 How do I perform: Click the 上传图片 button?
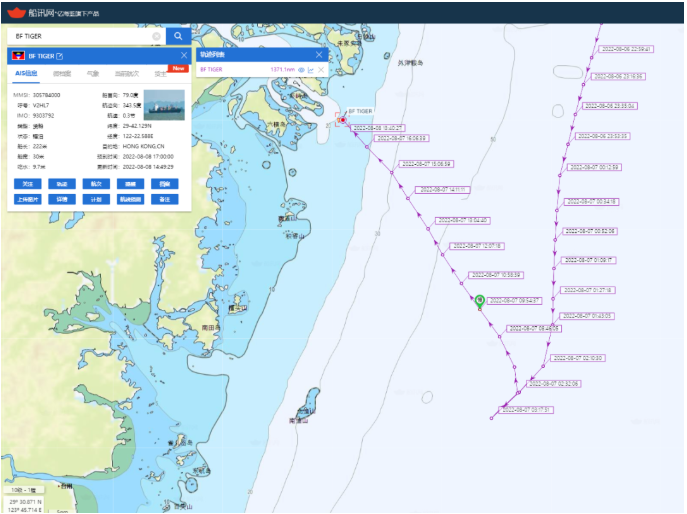(28, 199)
